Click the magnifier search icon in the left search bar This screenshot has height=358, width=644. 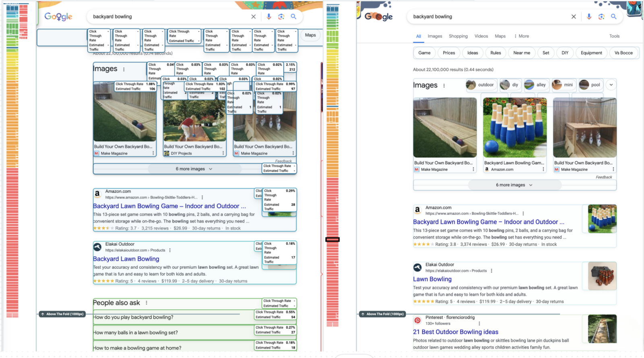[x=293, y=16]
